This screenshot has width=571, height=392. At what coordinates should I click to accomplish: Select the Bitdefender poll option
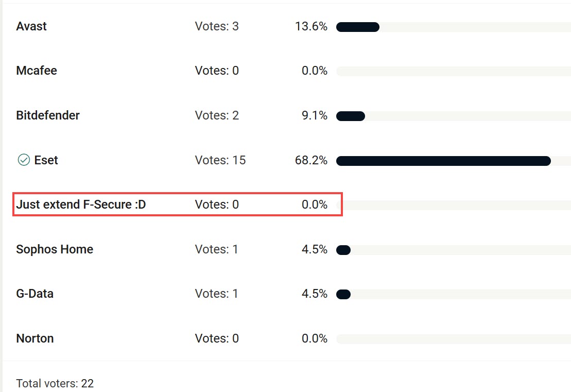48,115
